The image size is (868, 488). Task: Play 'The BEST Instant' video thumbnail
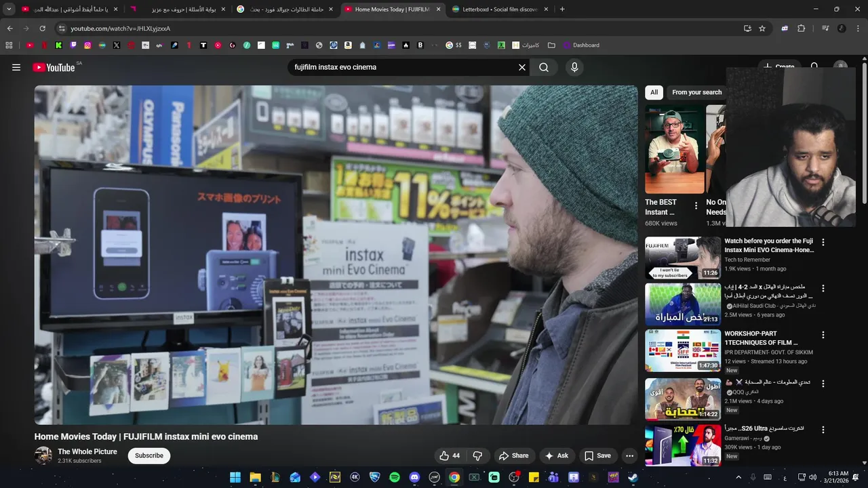[x=675, y=149]
